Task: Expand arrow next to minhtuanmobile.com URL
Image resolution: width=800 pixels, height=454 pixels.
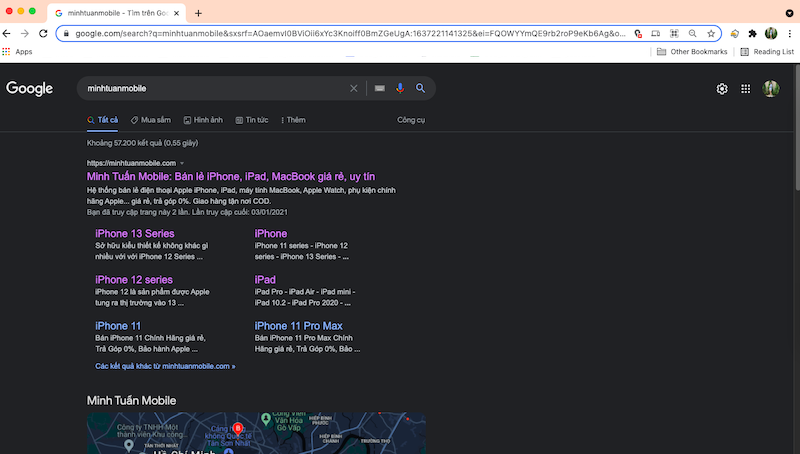Action: point(182,163)
